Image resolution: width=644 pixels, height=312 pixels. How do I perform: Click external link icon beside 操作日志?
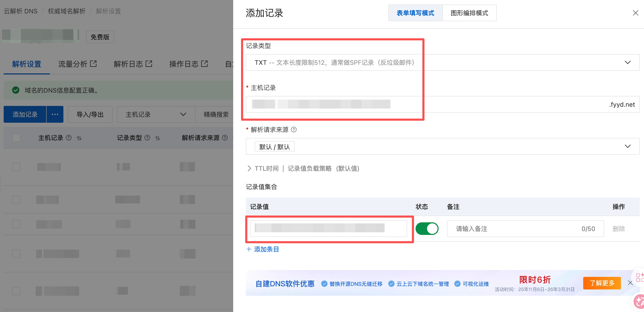click(204, 64)
